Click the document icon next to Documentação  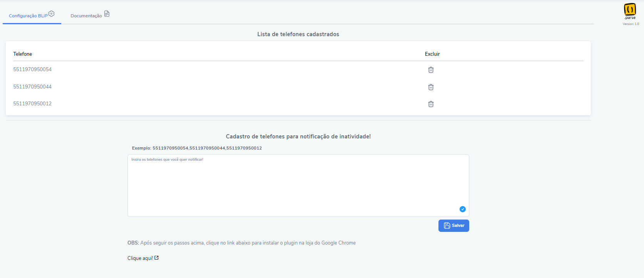(107, 14)
